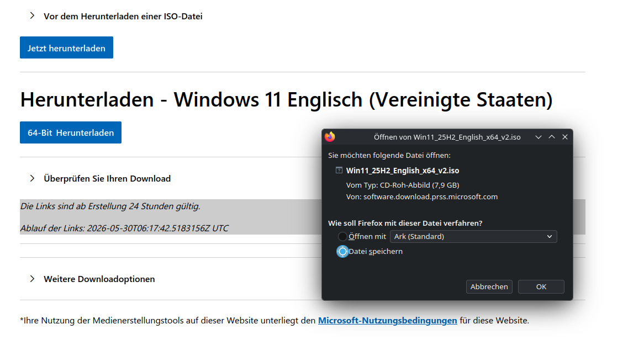Confirm the download with OK

(x=541, y=286)
